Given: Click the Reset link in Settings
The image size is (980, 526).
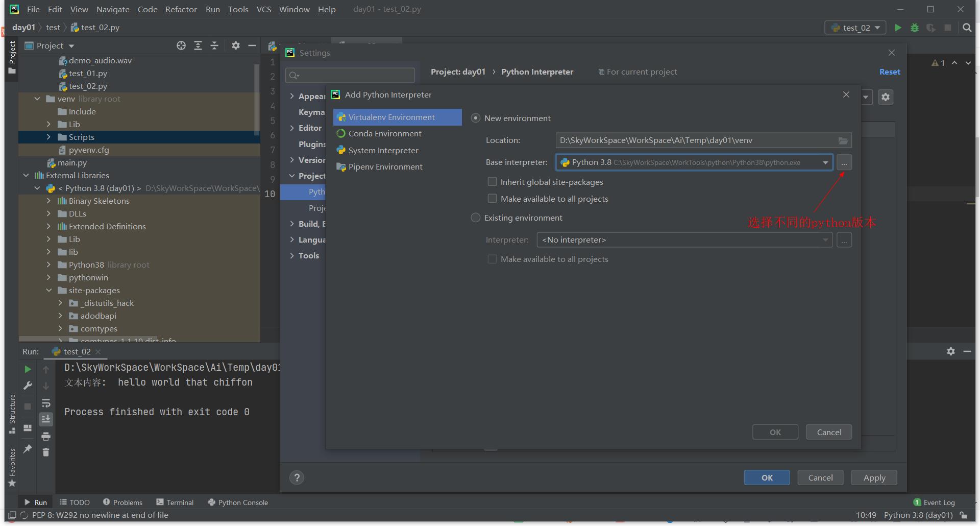Looking at the screenshot, I should [x=889, y=71].
